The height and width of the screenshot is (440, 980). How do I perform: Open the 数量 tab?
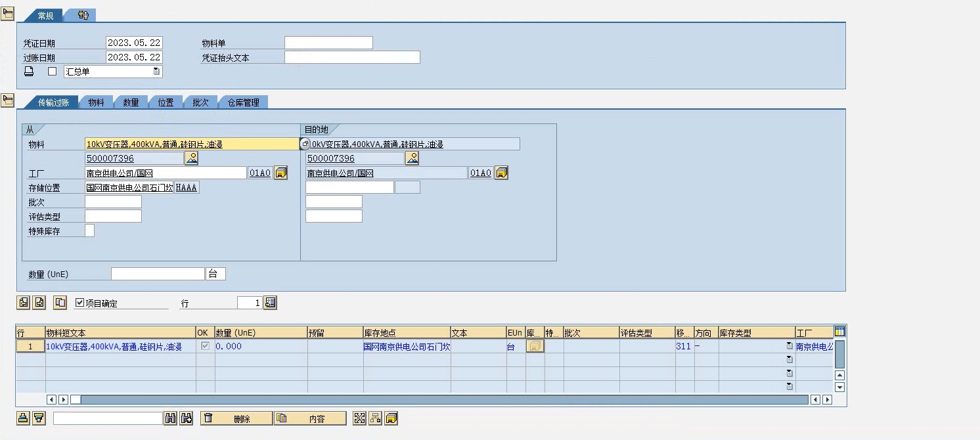[131, 102]
